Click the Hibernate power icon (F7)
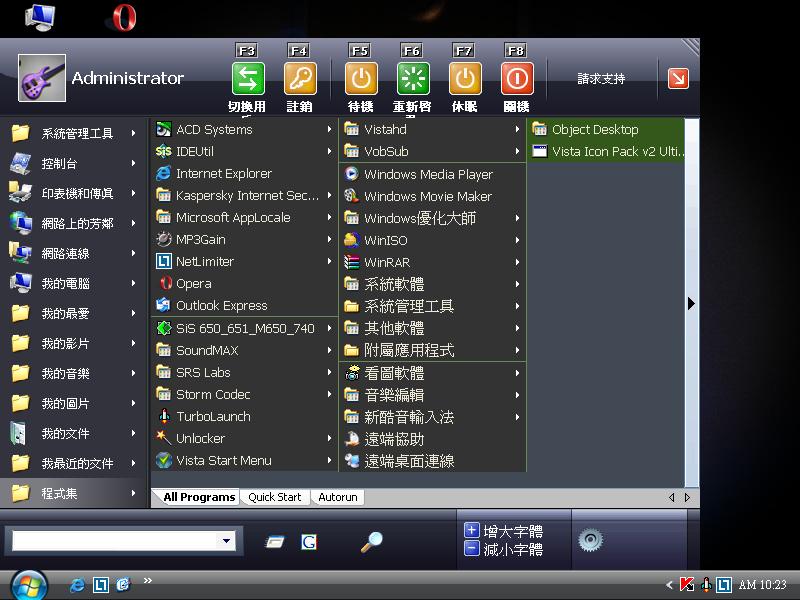Screen dimensions: 800x600 point(465,79)
